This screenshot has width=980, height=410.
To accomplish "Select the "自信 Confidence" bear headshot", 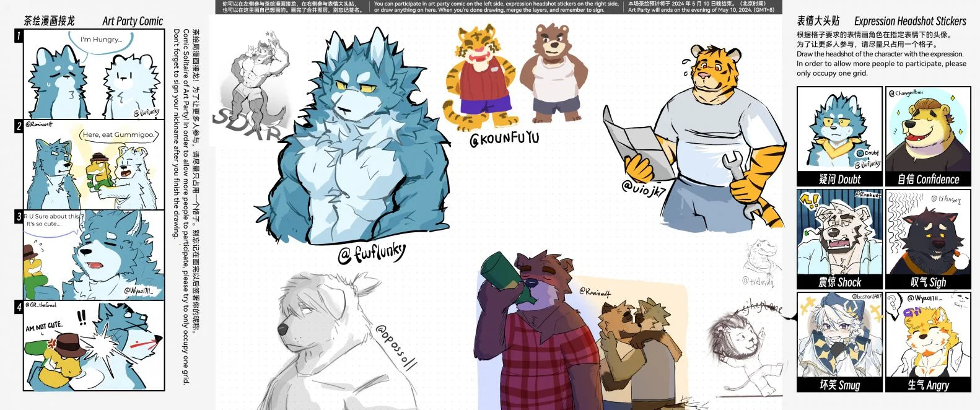I will point(928,129).
